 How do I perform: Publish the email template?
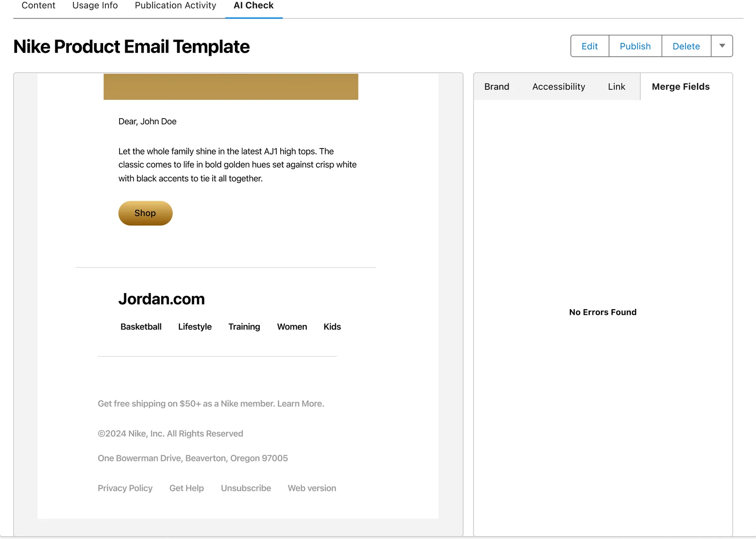[x=635, y=46]
